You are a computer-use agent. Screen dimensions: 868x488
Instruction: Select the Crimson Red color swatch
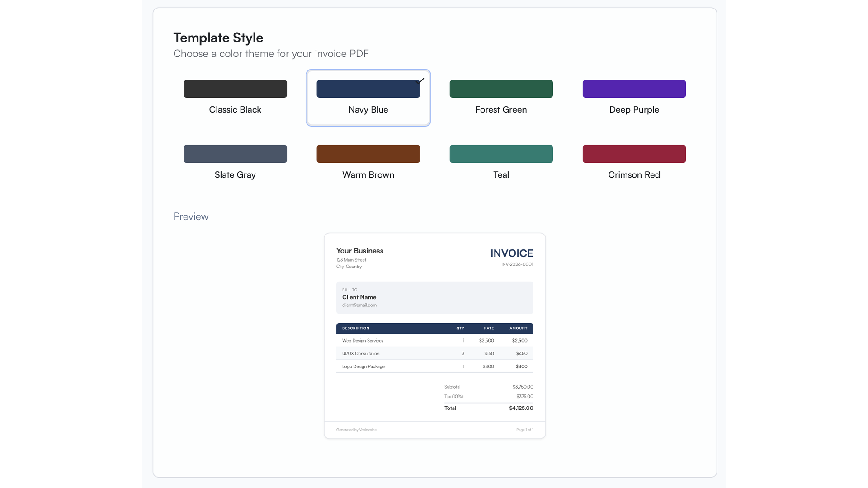634,154
